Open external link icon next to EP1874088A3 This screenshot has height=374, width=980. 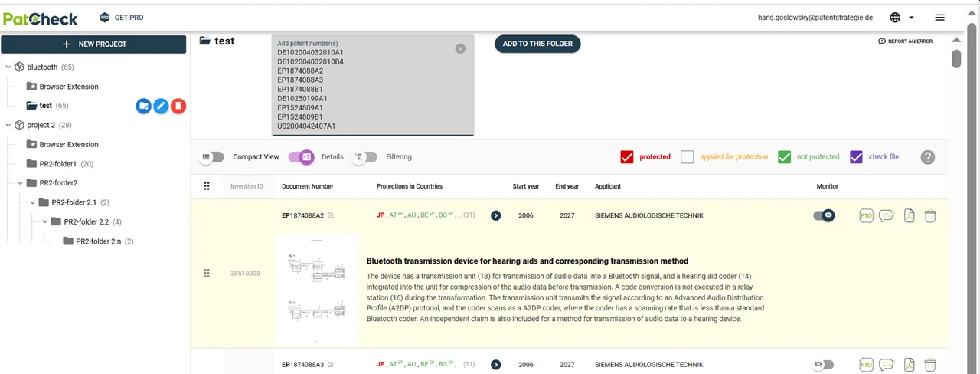[331, 365]
